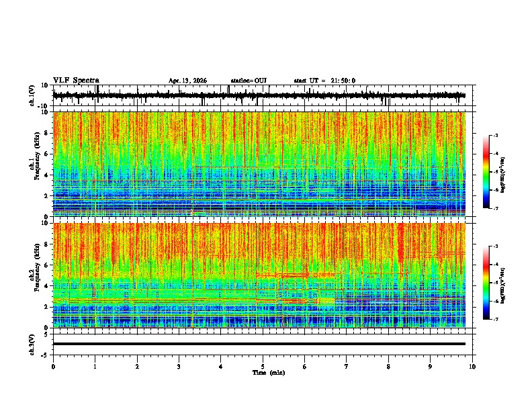Viewport: 532px width, 411px height.
Task: Click inside the ch.1 frequency spectrogram
Action: point(259,164)
